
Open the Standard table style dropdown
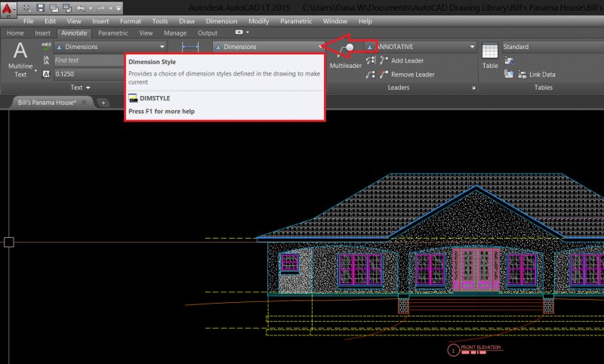[x=553, y=47]
